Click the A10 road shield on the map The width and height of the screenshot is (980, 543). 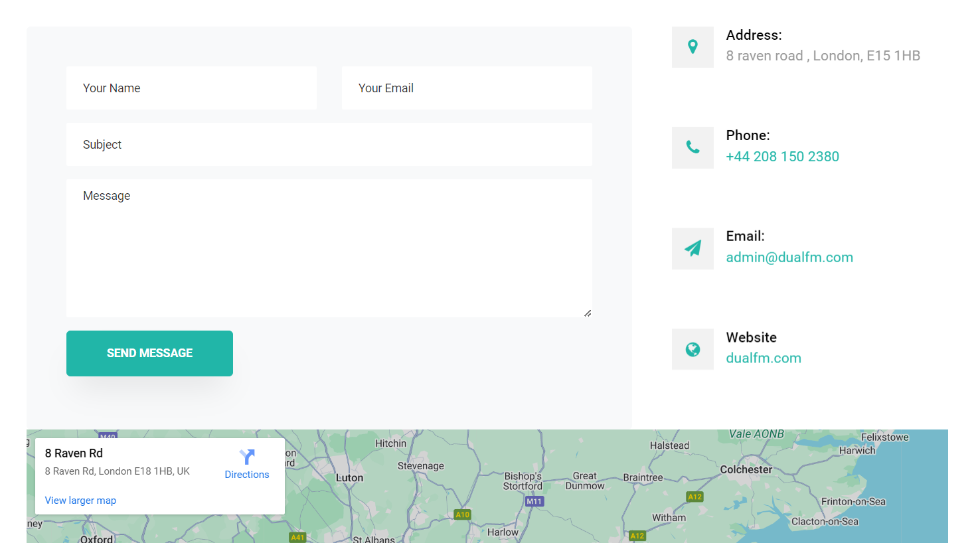463,514
